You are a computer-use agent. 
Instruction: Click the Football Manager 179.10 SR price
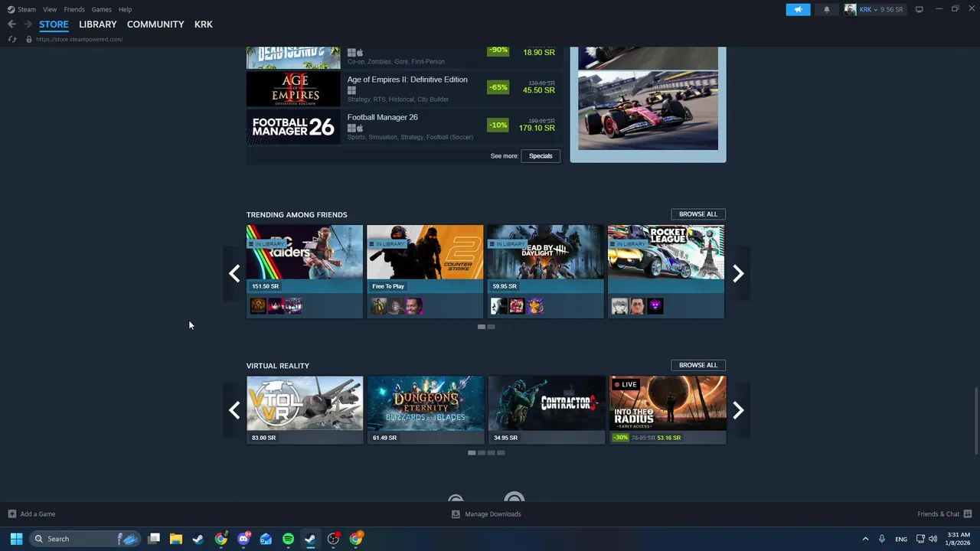point(537,129)
